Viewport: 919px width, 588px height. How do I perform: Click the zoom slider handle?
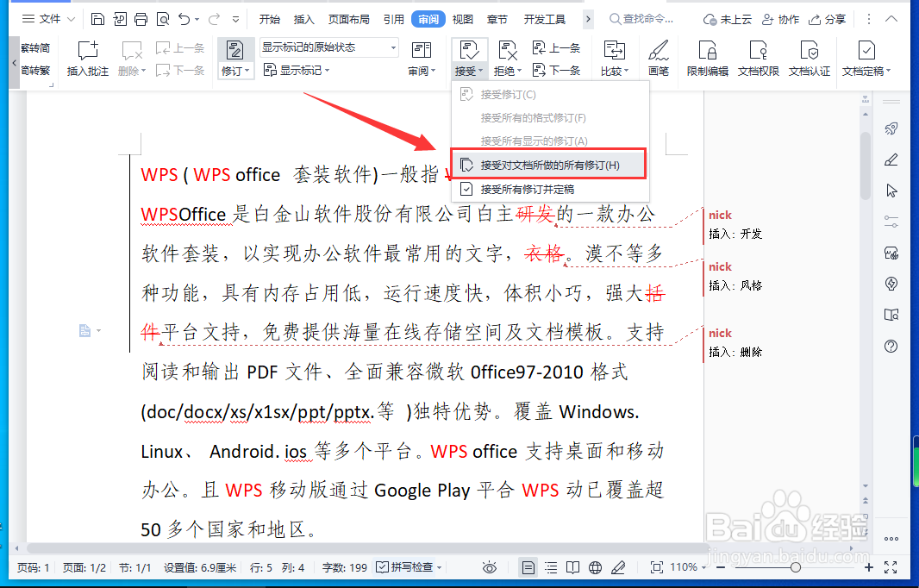pyautogui.click(x=796, y=567)
